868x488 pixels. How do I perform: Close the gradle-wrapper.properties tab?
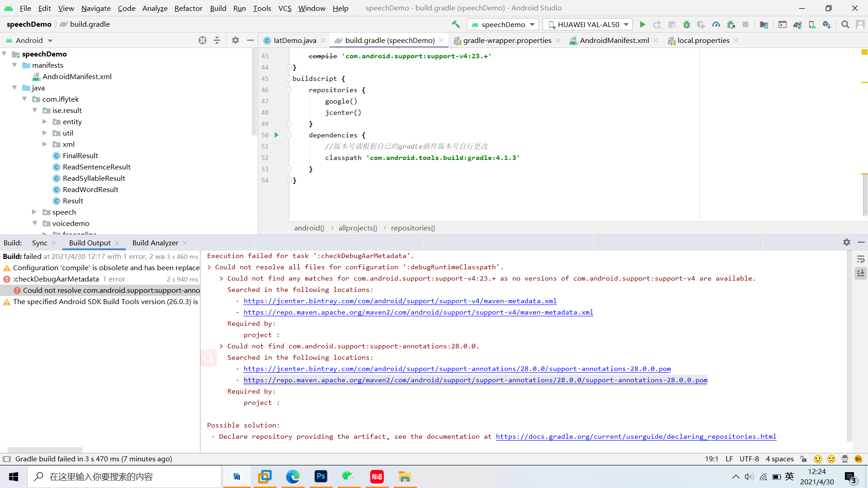pos(558,40)
